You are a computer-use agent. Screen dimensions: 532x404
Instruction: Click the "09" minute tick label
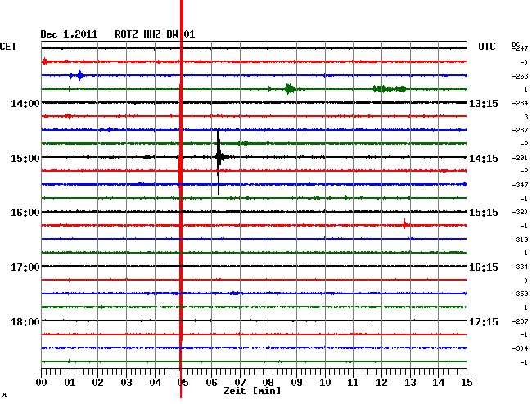click(x=296, y=383)
